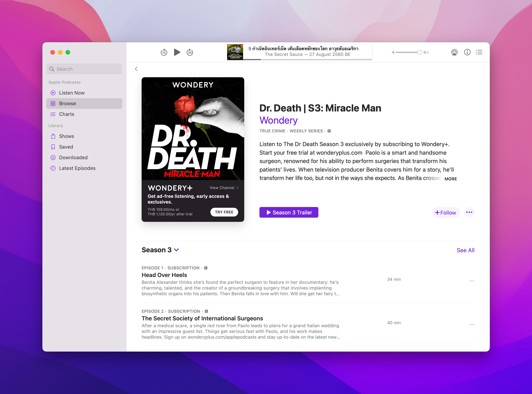The height and width of the screenshot is (394, 532).
Task: Skip back 15 seconds
Action: 164,52
